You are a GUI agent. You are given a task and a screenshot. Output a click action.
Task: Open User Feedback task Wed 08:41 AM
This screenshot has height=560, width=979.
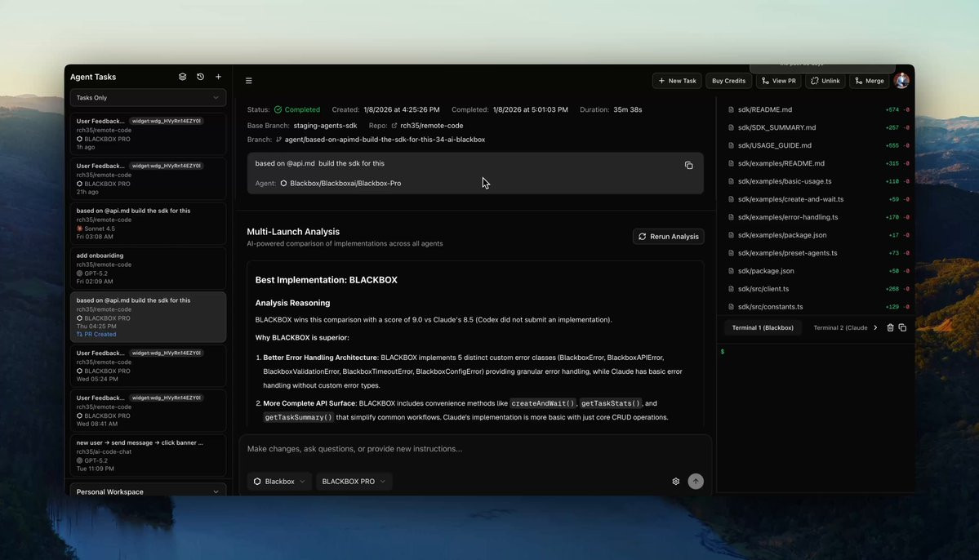tap(148, 411)
